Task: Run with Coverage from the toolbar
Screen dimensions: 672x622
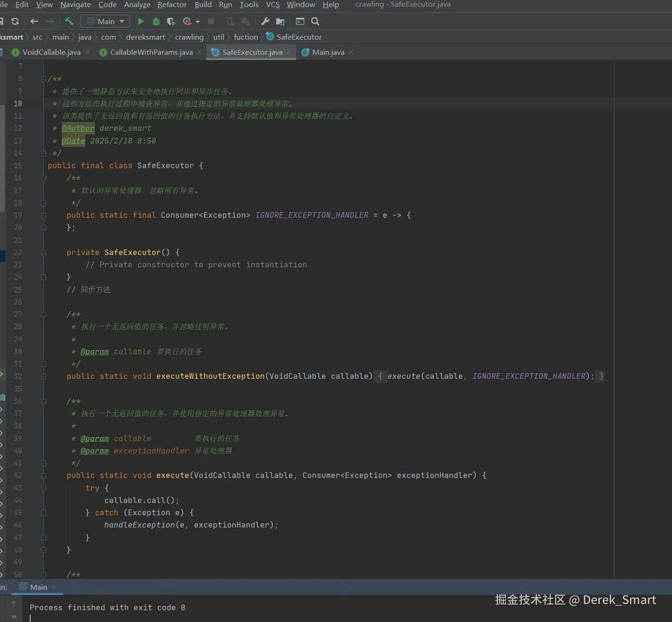Action: [x=171, y=21]
